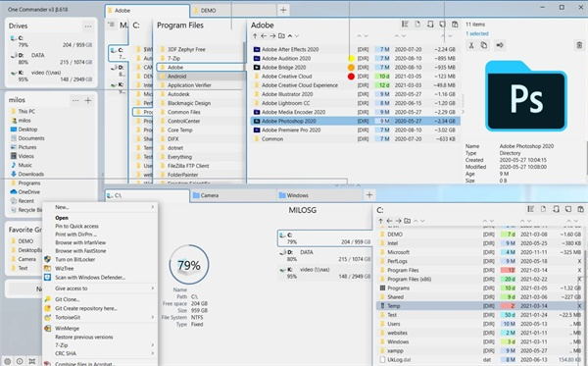The width and height of the screenshot is (588, 366).
Task: Click the trash delete icon in preview panel
Action: tap(579, 46)
